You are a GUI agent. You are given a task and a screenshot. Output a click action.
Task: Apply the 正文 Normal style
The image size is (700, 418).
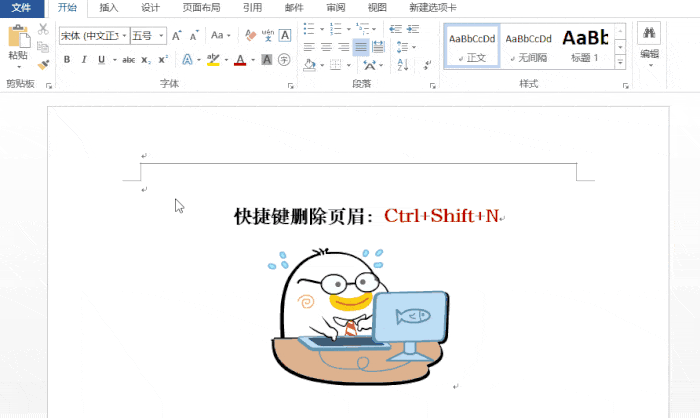(472, 46)
